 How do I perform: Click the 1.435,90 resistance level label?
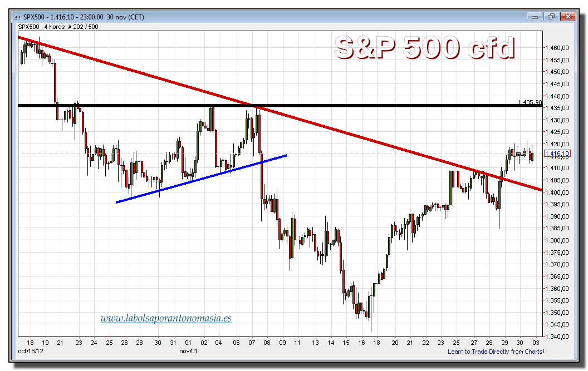(x=530, y=102)
